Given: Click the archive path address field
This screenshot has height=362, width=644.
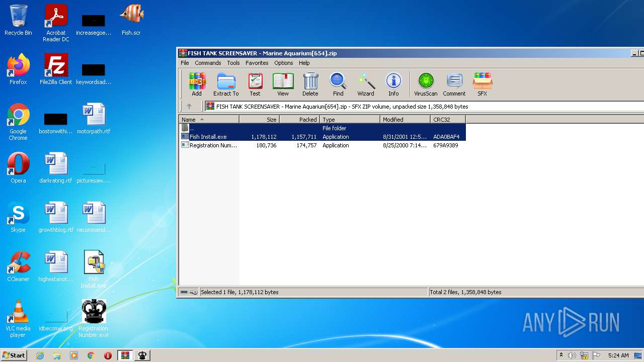Looking at the screenshot, I should [x=424, y=107].
